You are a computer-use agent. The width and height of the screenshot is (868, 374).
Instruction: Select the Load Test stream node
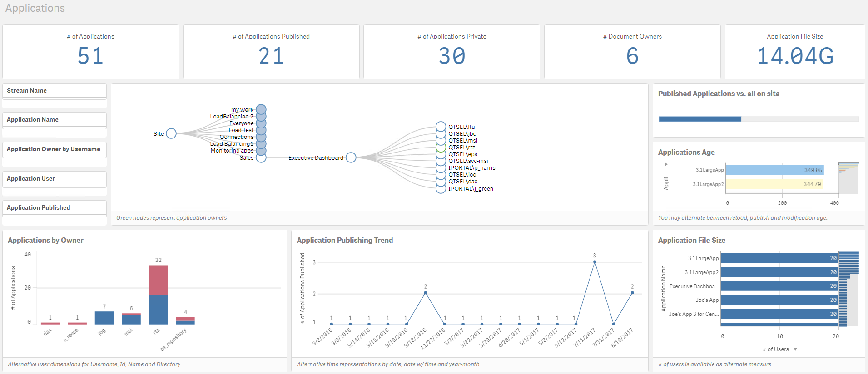(261, 130)
